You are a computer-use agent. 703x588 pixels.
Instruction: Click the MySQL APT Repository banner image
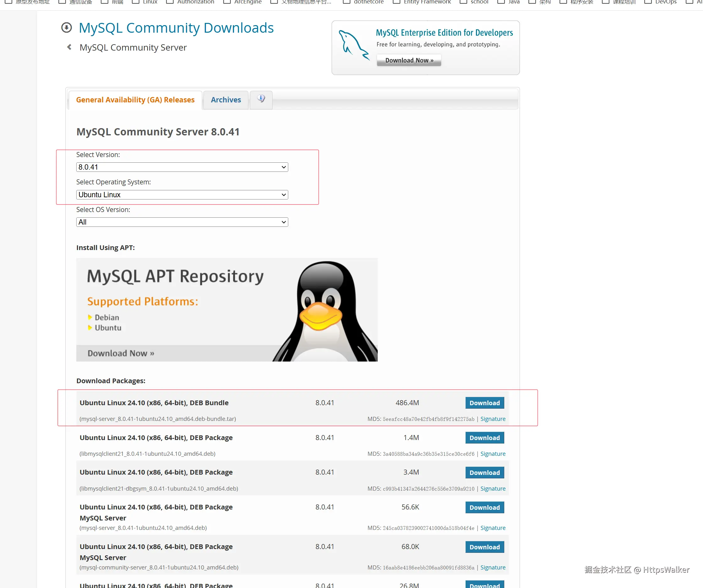[x=227, y=309]
